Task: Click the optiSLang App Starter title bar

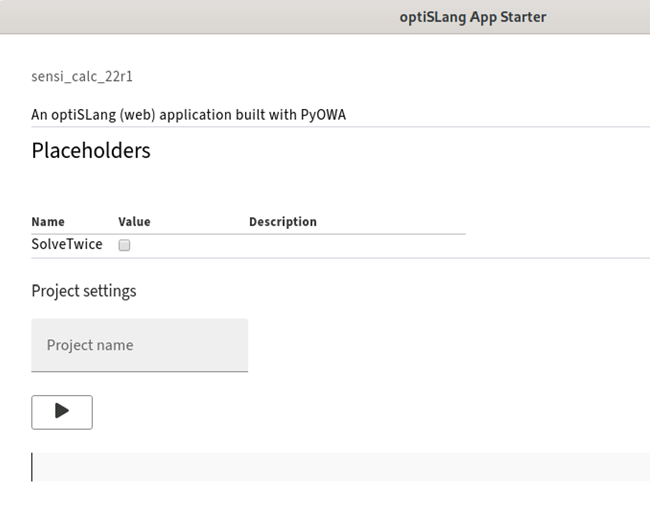Action: click(472, 17)
